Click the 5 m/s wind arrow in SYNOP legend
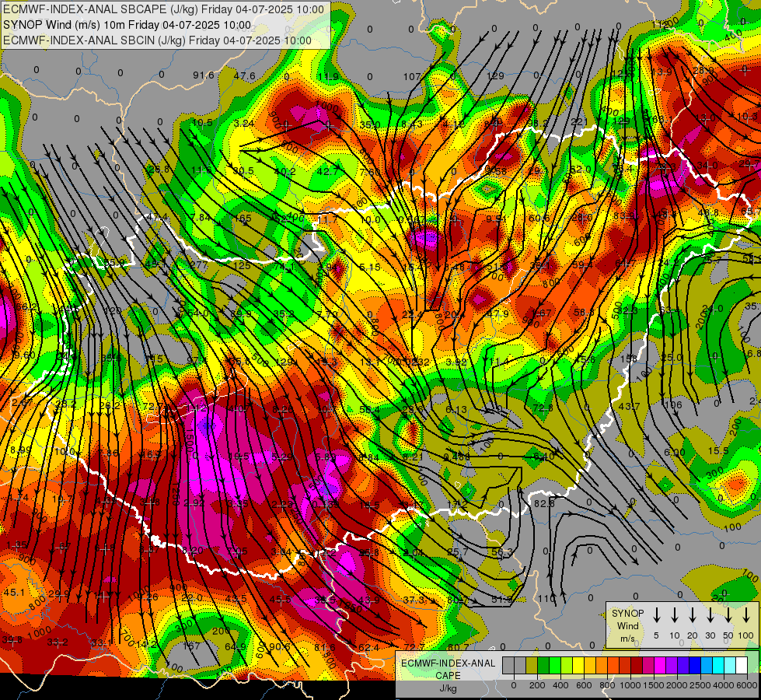761x700 pixels. tap(657, 615)
